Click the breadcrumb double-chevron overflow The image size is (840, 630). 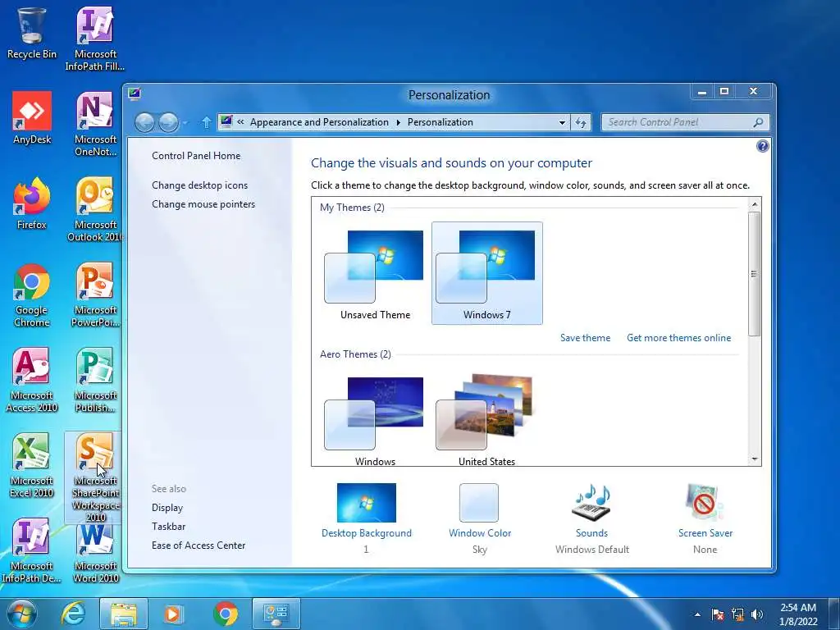(x=240, y=122)
